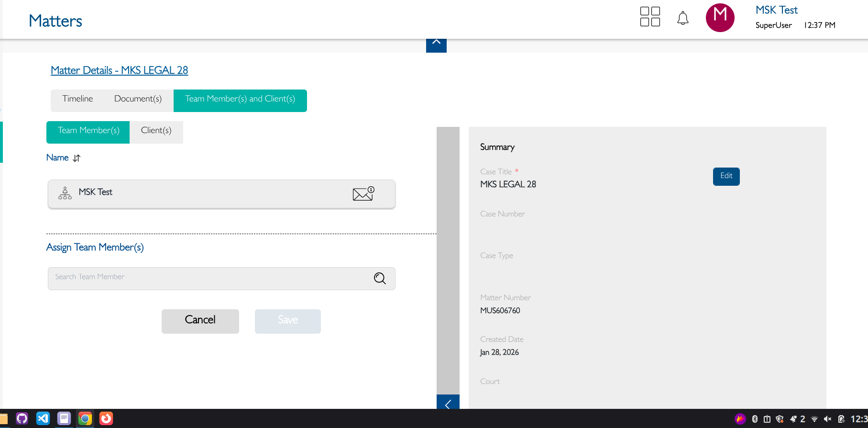Click the Save button

click(287, 320)
